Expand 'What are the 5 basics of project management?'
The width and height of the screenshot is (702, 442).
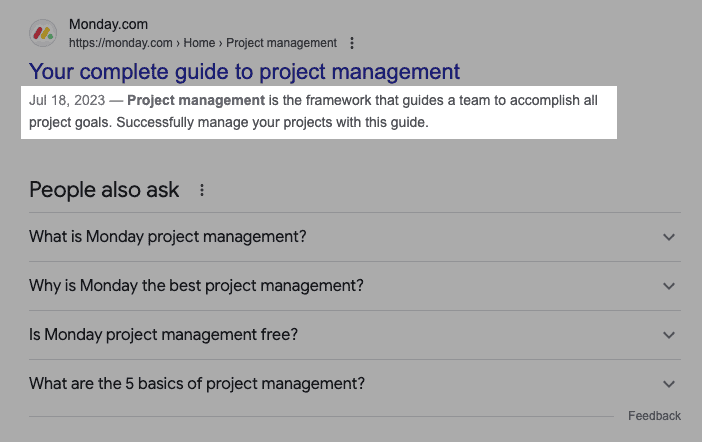point(355,384)
